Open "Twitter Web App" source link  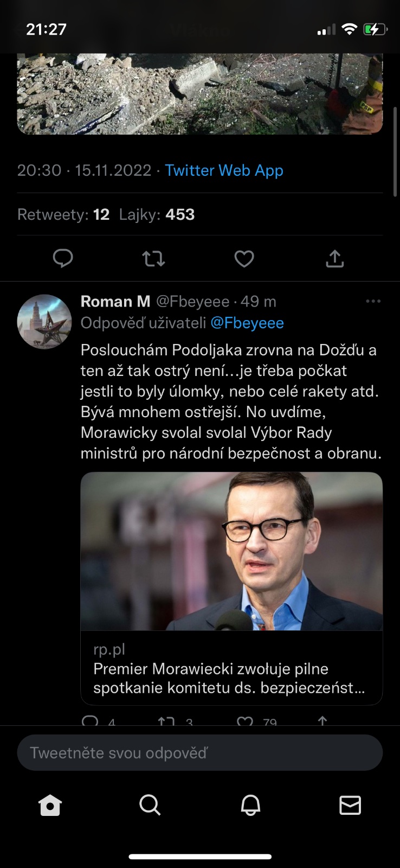point(224,170)
